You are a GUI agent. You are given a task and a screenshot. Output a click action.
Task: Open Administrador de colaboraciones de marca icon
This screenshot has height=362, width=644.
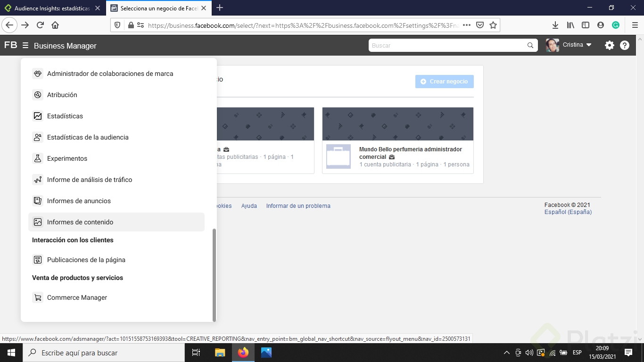(x=38, y=74)
